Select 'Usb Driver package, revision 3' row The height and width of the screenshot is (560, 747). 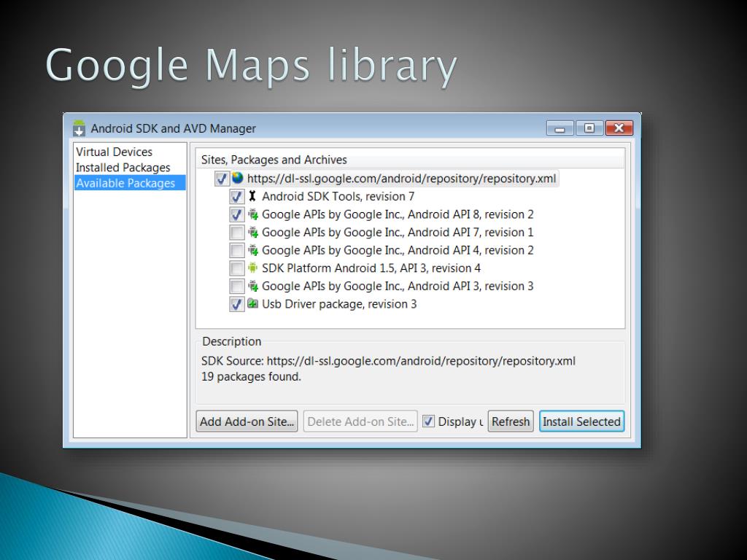pos(339,304)
